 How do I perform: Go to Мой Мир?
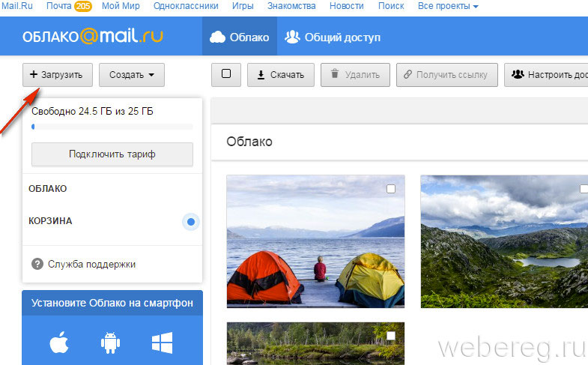coord(121,6)
